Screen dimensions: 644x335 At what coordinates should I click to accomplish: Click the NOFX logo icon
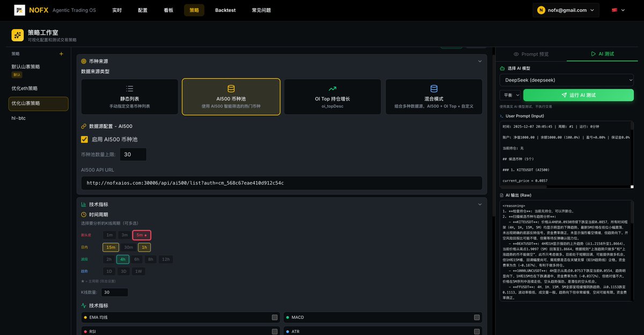click(x=20, y=10)
